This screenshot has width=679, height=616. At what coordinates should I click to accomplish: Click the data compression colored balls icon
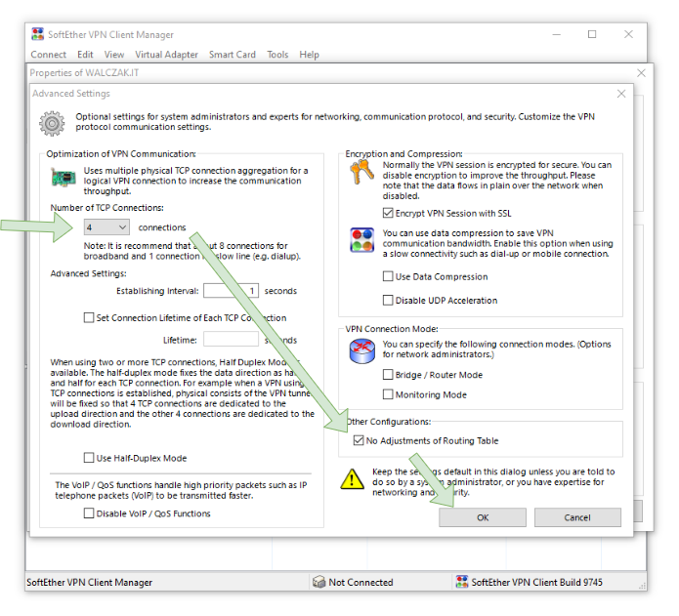pos(362,240)
